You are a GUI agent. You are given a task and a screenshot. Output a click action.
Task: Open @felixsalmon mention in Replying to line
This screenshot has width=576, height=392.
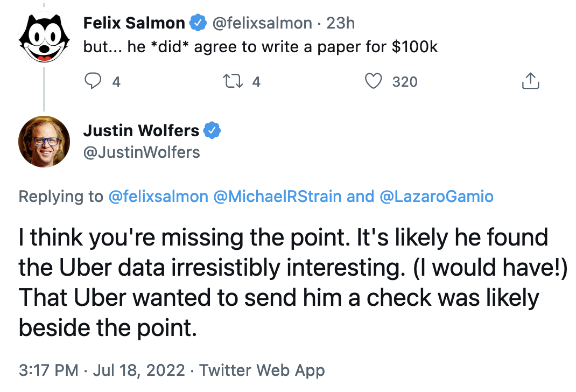[158, 197]
